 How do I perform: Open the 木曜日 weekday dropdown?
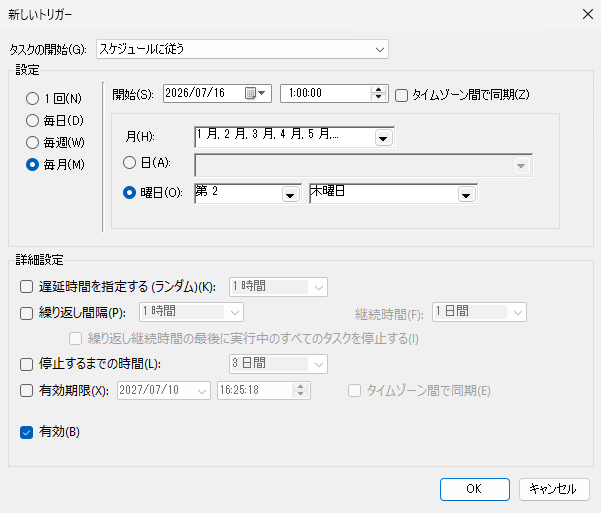click(x=466, y=195)
